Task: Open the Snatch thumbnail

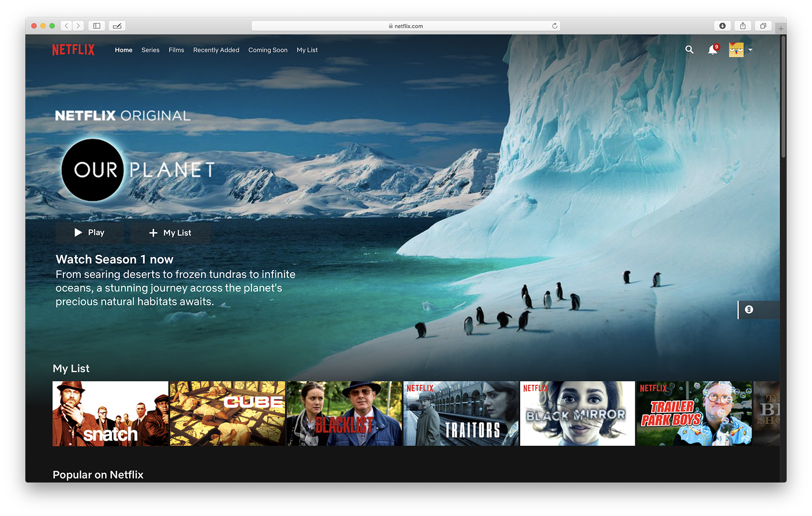Action: [x=110, y=414]
